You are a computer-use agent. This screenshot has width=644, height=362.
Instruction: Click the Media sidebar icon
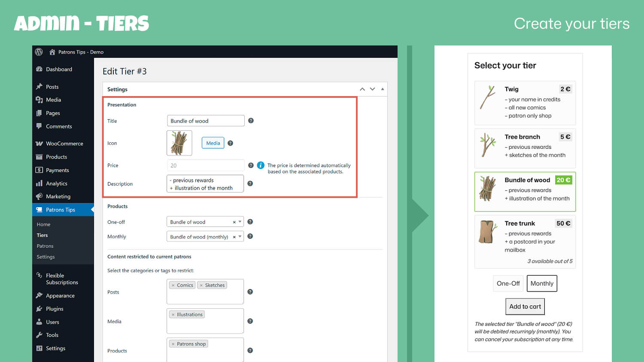(39, 100)
